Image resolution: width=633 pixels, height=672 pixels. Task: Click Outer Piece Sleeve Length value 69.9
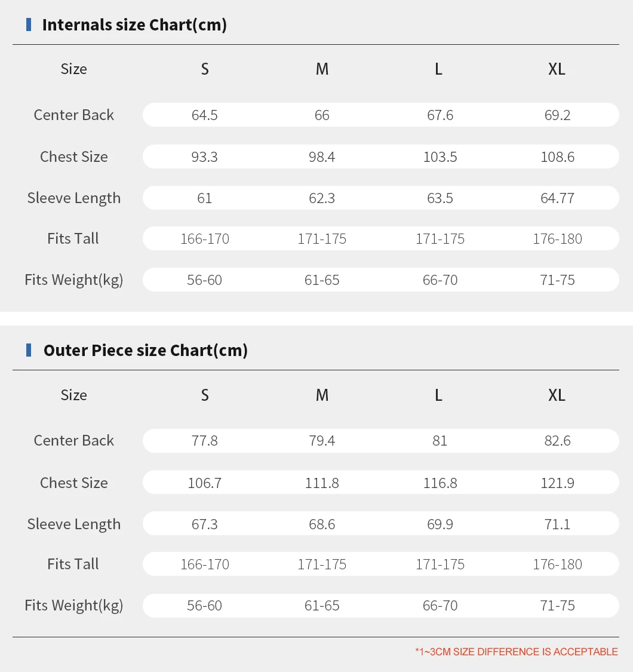tap(440, 524)
